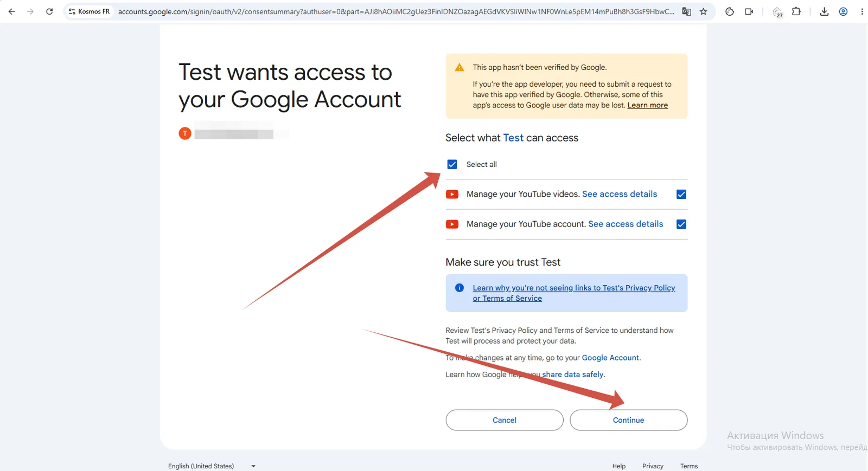Open site info for Kosmos FR
This screenshot has width=868, height=471.
(90, 11)
